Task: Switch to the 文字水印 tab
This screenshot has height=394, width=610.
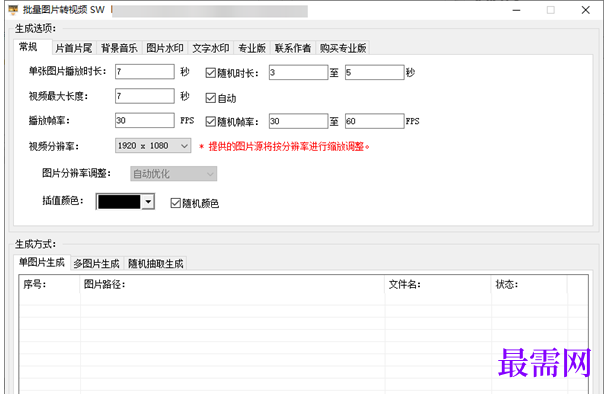Action: pyautogui.click(x=210, y=48)
